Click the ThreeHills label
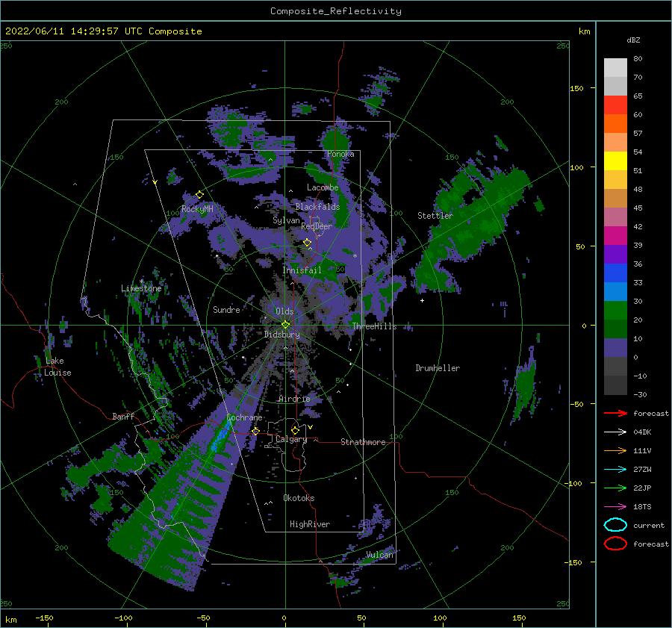This screenshot has width=672, height=628. (x=374, y=326)
